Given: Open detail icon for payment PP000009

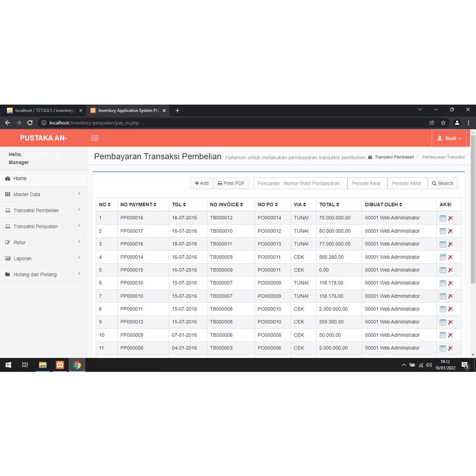Looking at the screenshot, I should pos(443,335).
